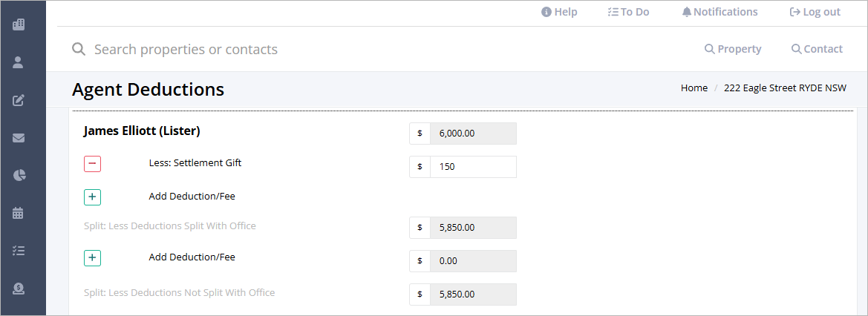Image resolution: width=868 pixels, height=316 pixels.
Task: View Notifications
Action: click(719, 12)
